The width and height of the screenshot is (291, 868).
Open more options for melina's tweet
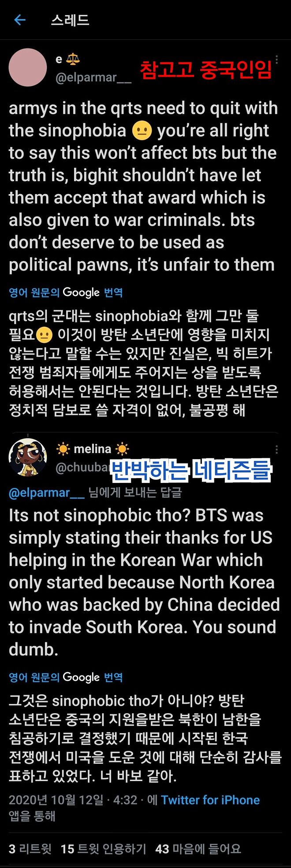pyautogui.click(x=276, y=449)
